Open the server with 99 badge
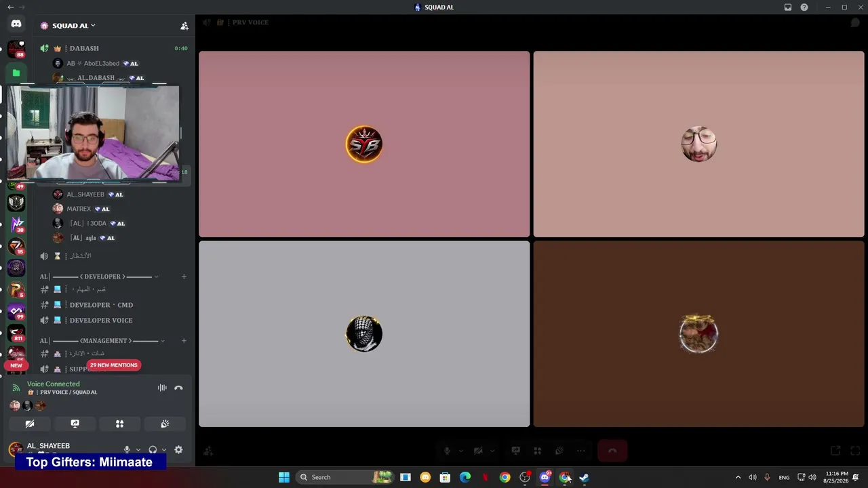 tap(16, 311)
